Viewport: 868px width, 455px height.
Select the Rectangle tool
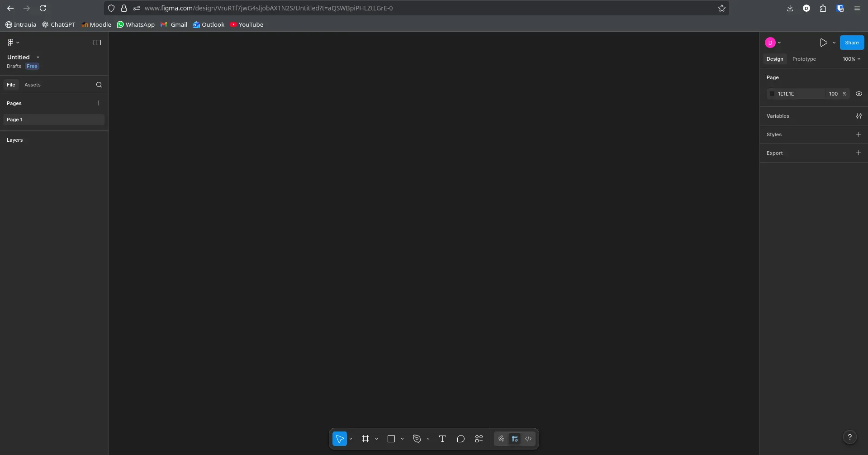pyautogui.click(x=392, y=439)
